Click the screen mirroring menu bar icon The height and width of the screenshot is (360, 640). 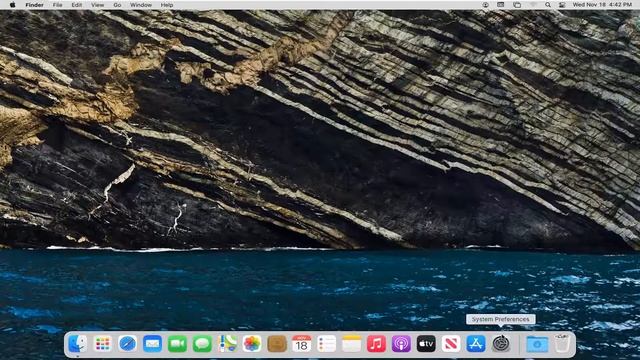click(517, 5)
